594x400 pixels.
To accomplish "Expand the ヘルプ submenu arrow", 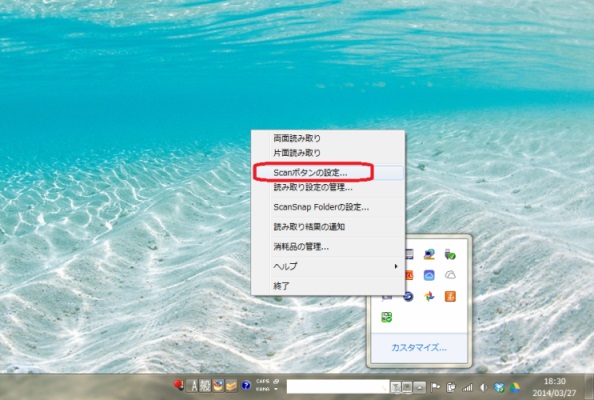I will 396,266.
